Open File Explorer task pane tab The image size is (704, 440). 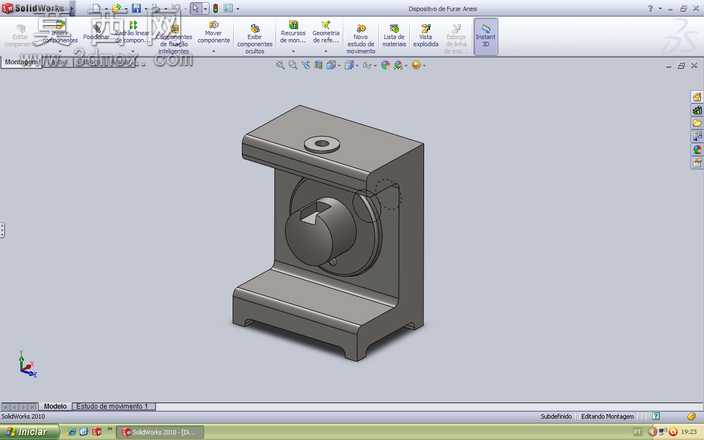tap(697, 123)
